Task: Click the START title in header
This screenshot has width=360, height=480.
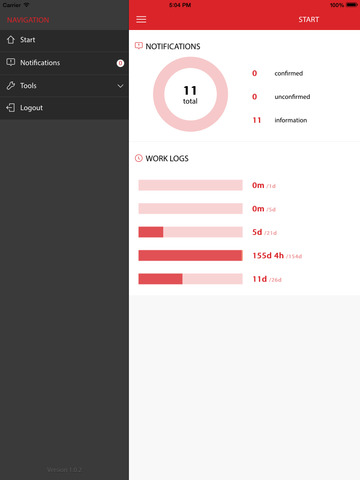Action: [x=309, y=20]
